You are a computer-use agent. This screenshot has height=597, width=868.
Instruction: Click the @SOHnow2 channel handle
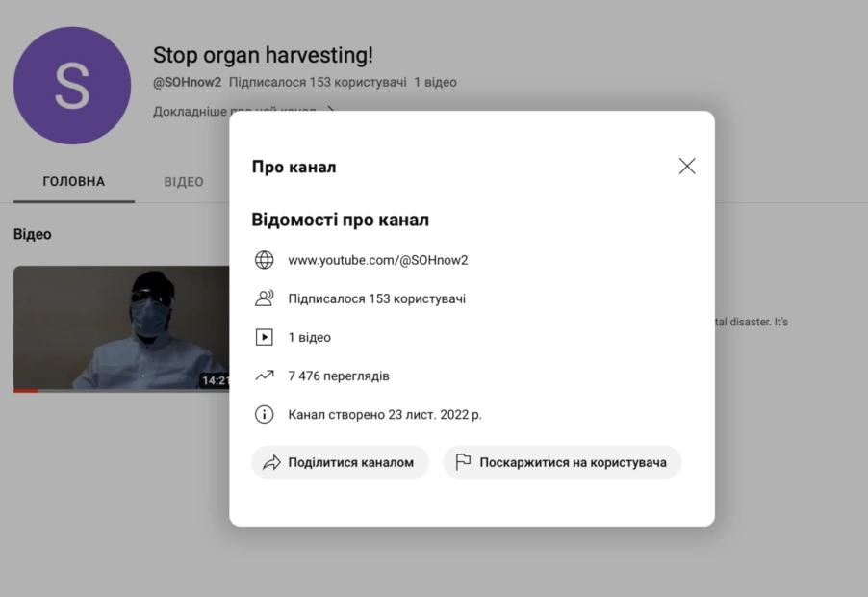pyautogui.click(x=187, y=82)
